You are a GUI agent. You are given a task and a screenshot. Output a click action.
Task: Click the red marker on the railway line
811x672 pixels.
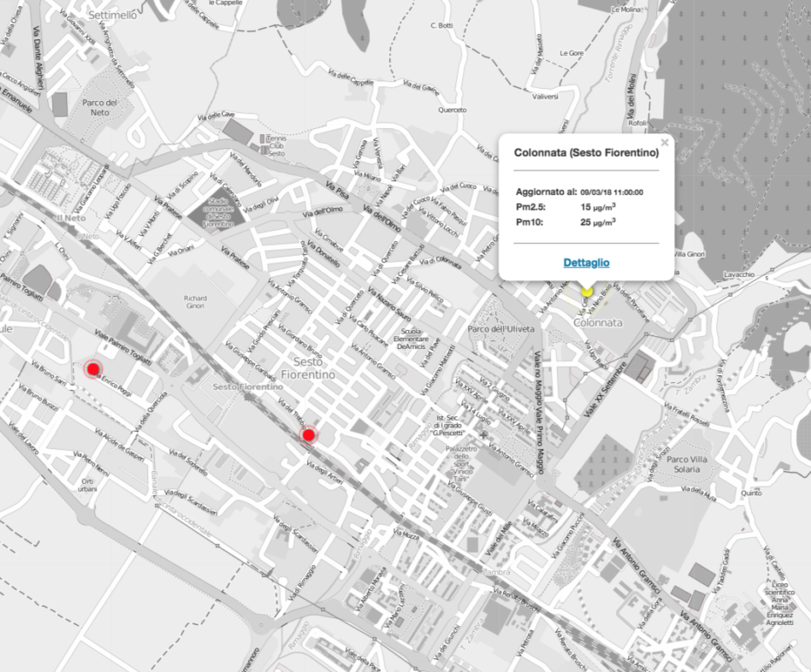pyautogui.click(x=309, y=435)
